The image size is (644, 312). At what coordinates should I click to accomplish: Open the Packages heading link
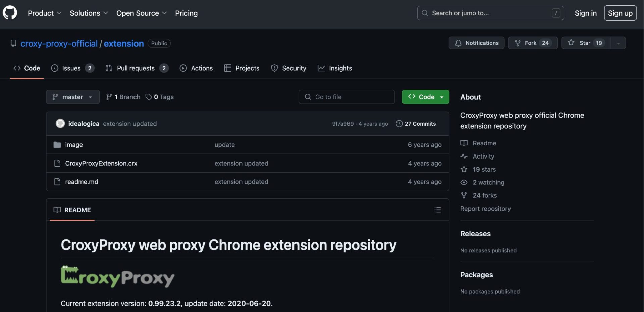coord(476,275)
